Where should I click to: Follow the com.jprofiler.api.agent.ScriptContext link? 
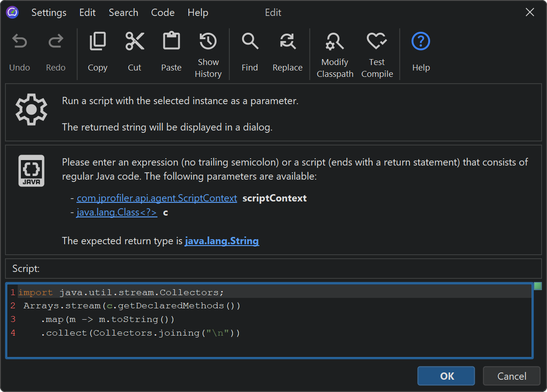pyautogui.click(x=157, y=198)
